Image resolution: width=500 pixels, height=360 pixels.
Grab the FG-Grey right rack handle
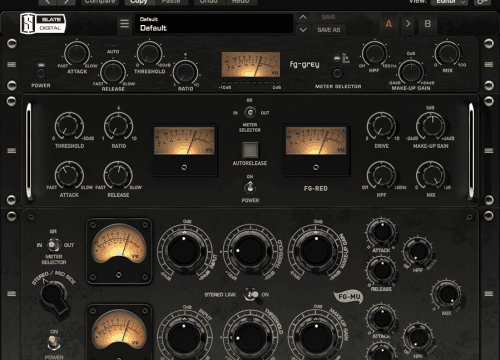(x=489, y=64)
